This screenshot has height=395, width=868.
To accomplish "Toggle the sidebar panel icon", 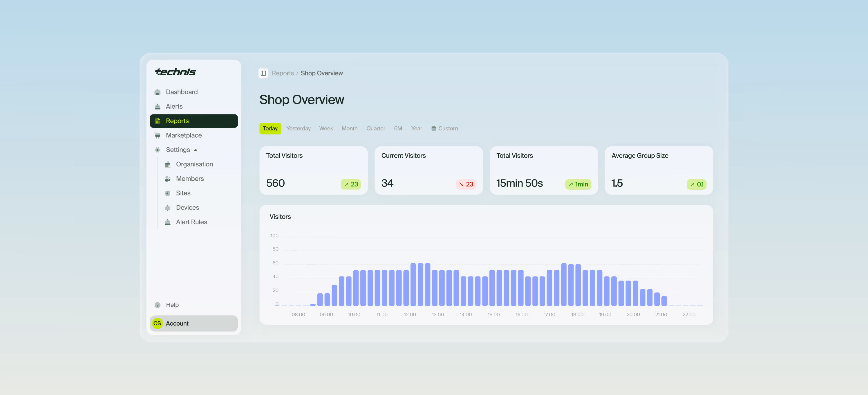I will point(263,73).
